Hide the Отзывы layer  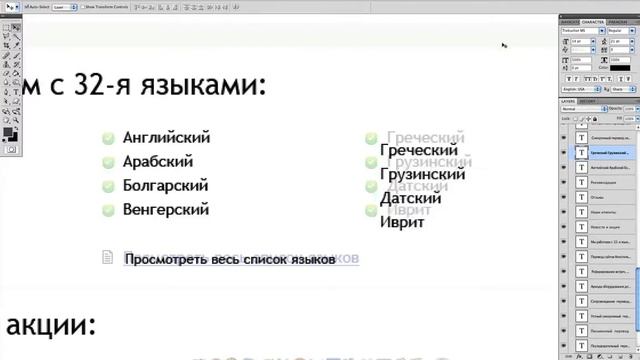click(x=564, y=197)
